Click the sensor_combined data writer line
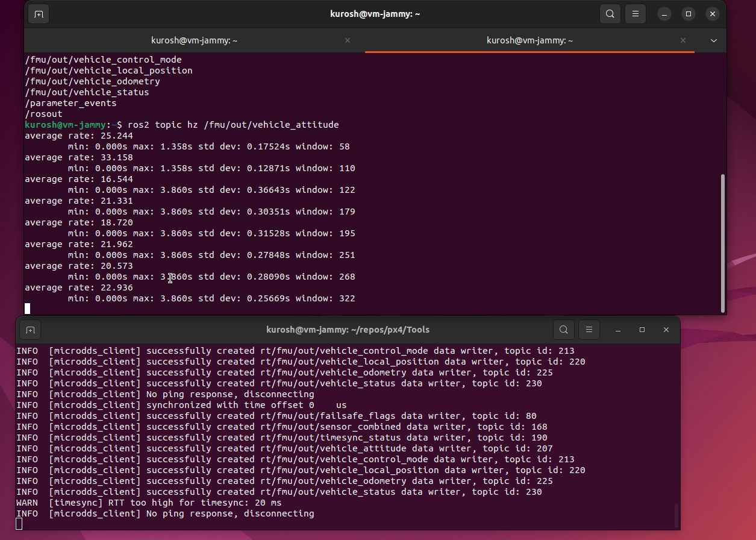The image size is (756, 540). click(282, 427)
